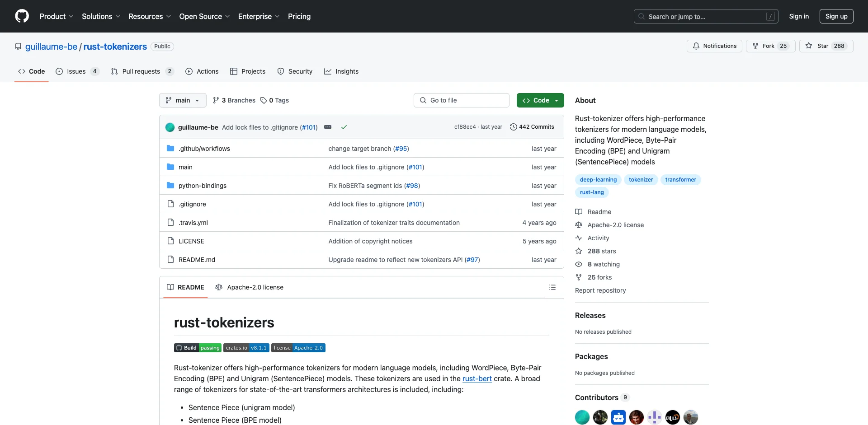Image resolution: width=868 pixels, height=425 pixels.
Task: Select the Apache-2.0 license tab
Action: point(250,287)
